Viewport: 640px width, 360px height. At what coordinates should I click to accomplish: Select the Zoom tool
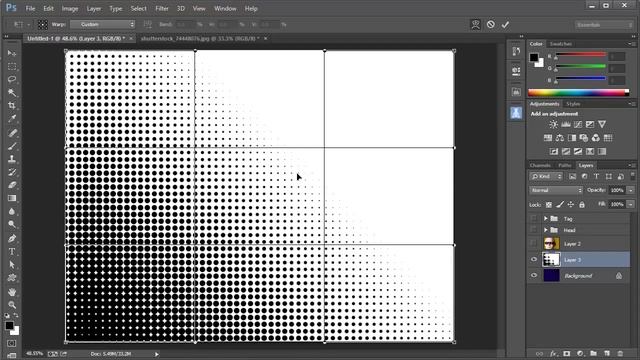(12, 305)
